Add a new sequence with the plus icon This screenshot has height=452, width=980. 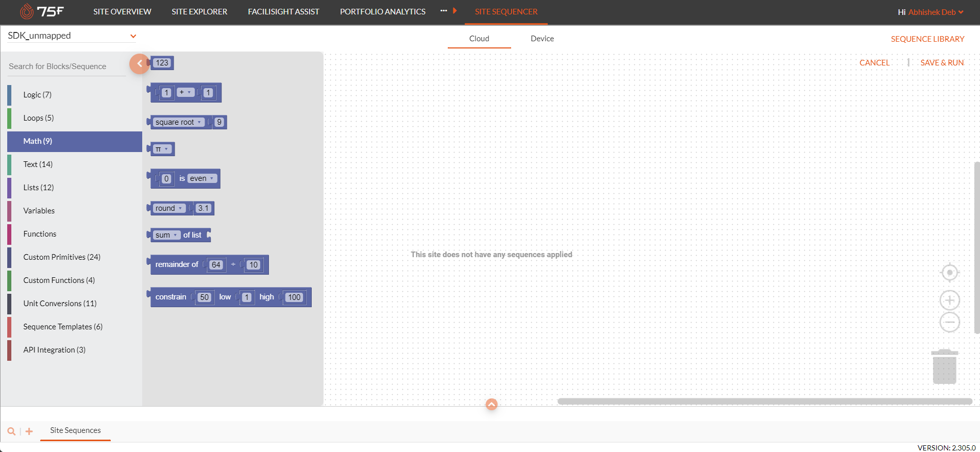click(29, 431)
